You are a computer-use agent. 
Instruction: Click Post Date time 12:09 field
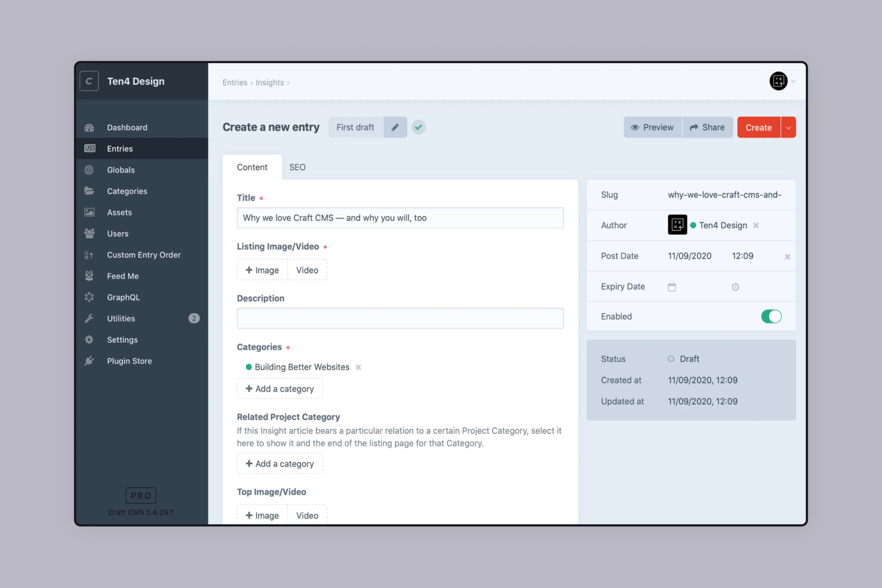pyautogui.click(x=743, y=256)
